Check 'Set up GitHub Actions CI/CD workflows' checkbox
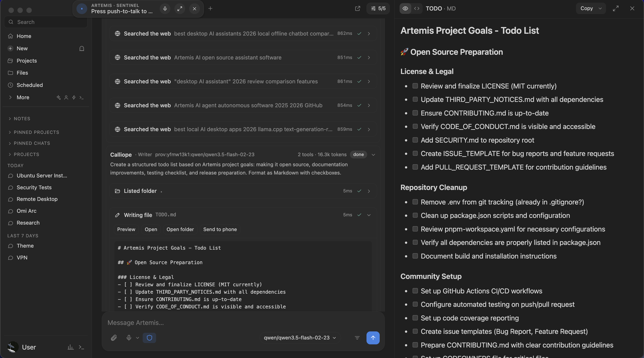Image resolution: width=644 pixels, height=358 pixels. tap(415, 291)
